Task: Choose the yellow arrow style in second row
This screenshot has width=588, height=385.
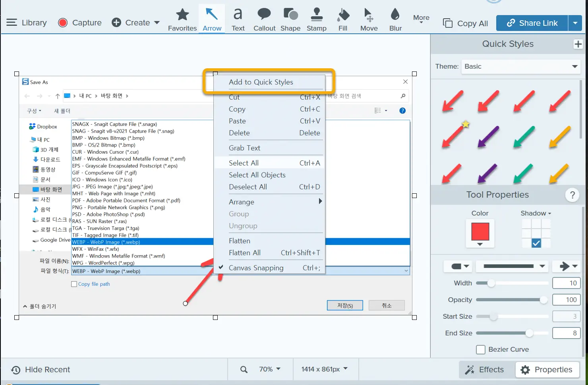Action: [x=560, y=137]
